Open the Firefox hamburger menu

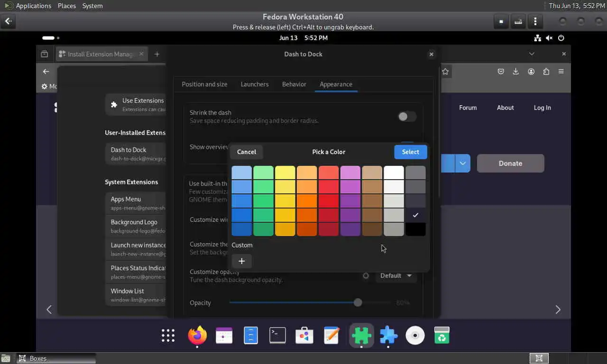pos(561,72)
